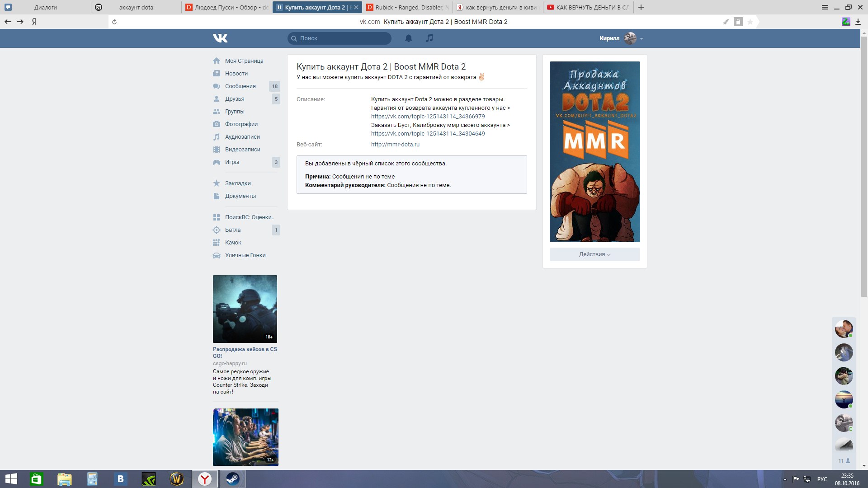Click the browser back arrow
868x488 pixels.
8,22
